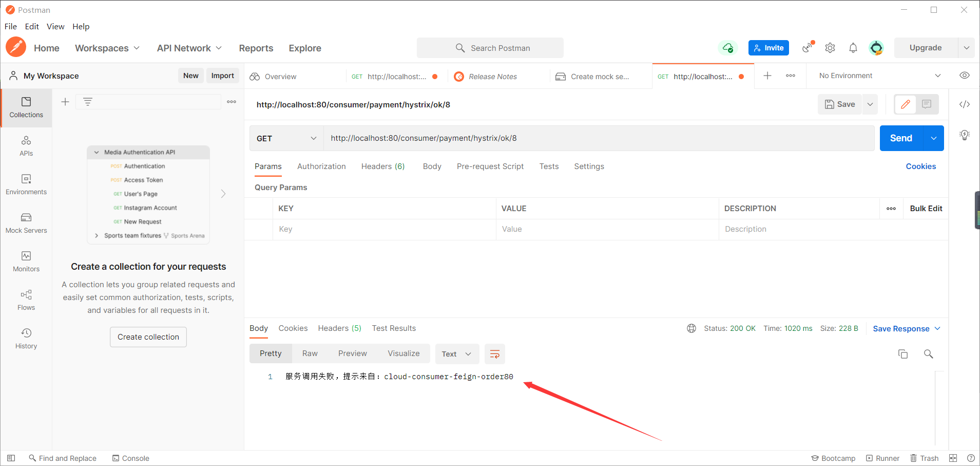The image size is (980, 466).
Task: Open the Workspaces dropdown
Action: [107, 48]
